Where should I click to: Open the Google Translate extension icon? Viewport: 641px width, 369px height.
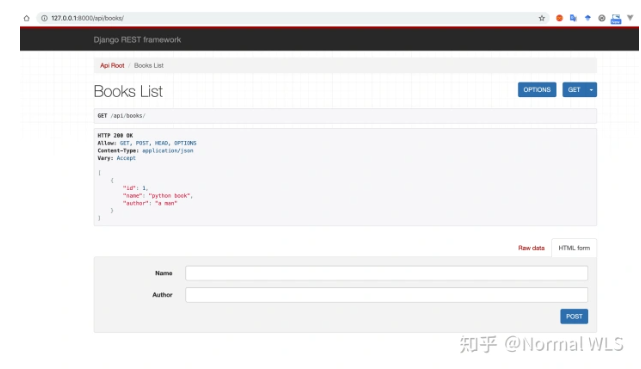click(x=573, y=18)
